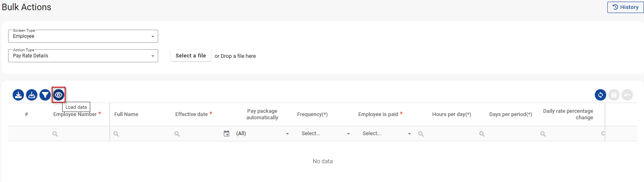
Task: Open the Effective date calendar picker
Action: 226,134
